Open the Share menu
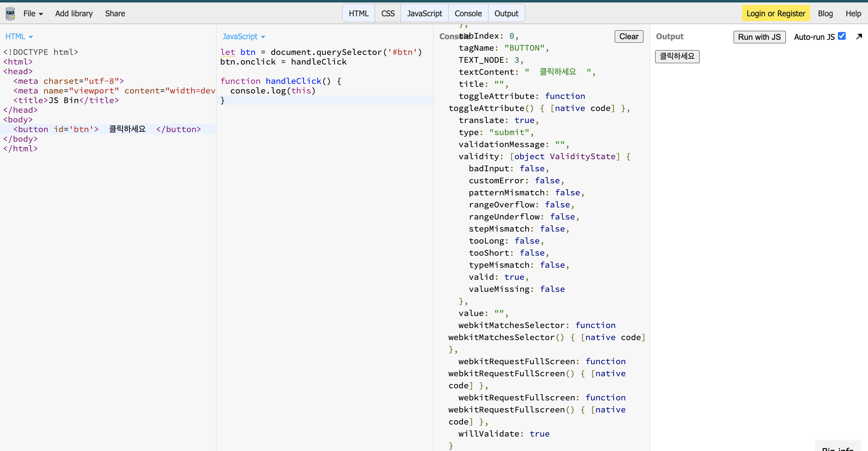Viewport: 868px width, 451px height. (115, 14)
